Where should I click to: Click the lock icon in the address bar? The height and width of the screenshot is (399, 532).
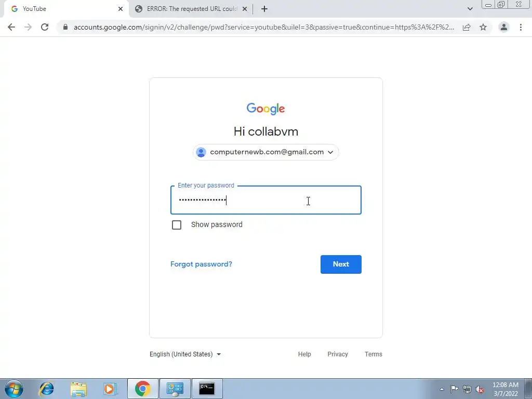[65, 27]
